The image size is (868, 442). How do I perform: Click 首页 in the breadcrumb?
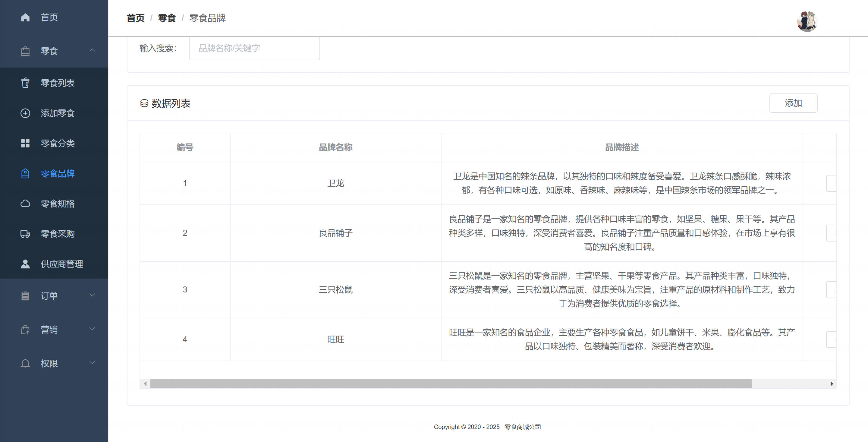pos(135,18)
